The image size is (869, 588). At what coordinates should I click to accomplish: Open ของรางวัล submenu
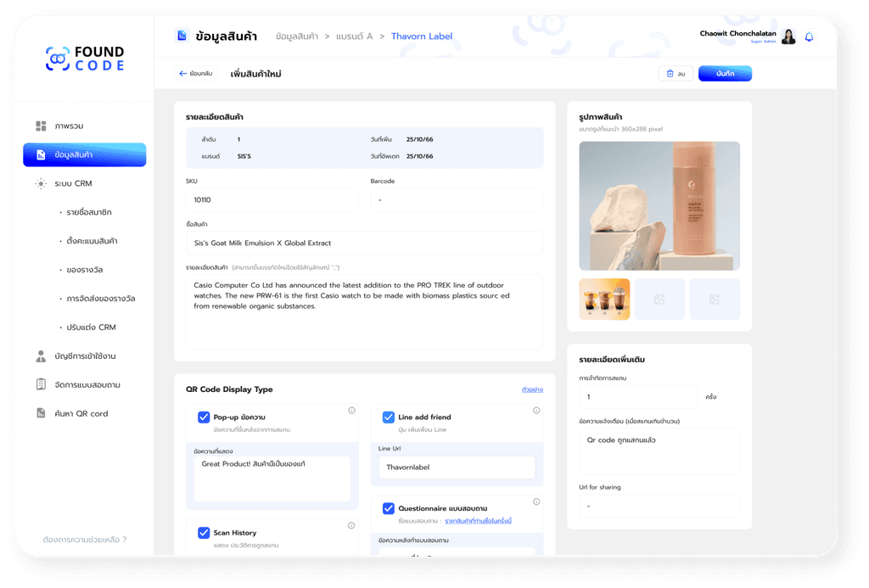pyautogui.click(x=84, y=270)
